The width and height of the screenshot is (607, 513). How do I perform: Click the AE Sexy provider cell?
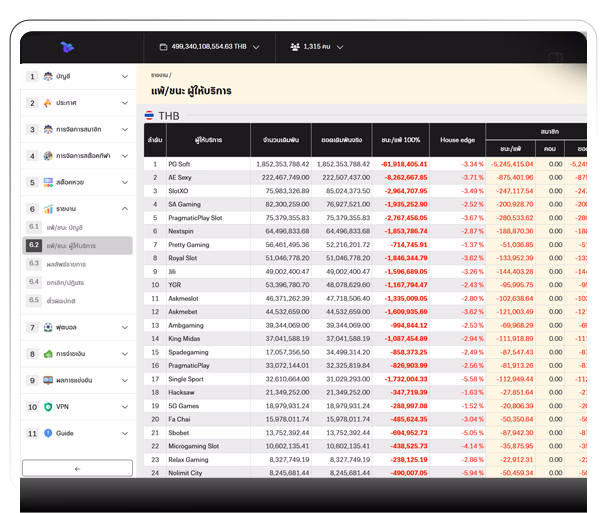(208, 177)
